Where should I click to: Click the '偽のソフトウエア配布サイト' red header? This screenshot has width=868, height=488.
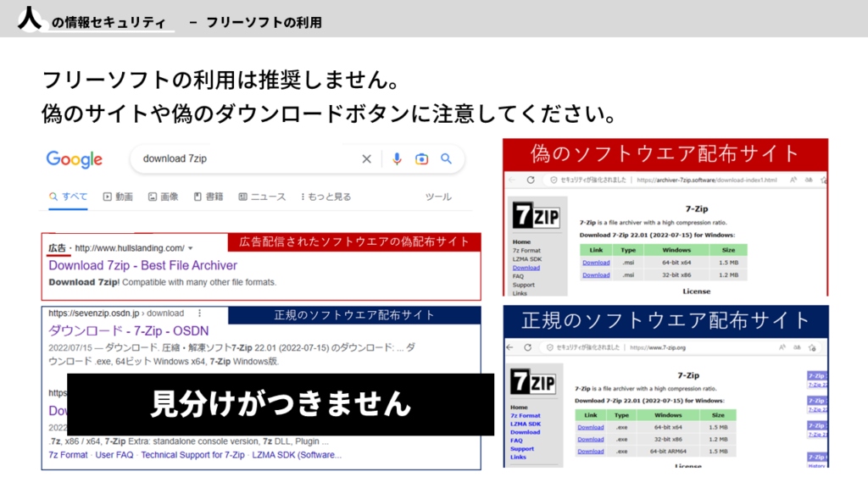(665, 154)
